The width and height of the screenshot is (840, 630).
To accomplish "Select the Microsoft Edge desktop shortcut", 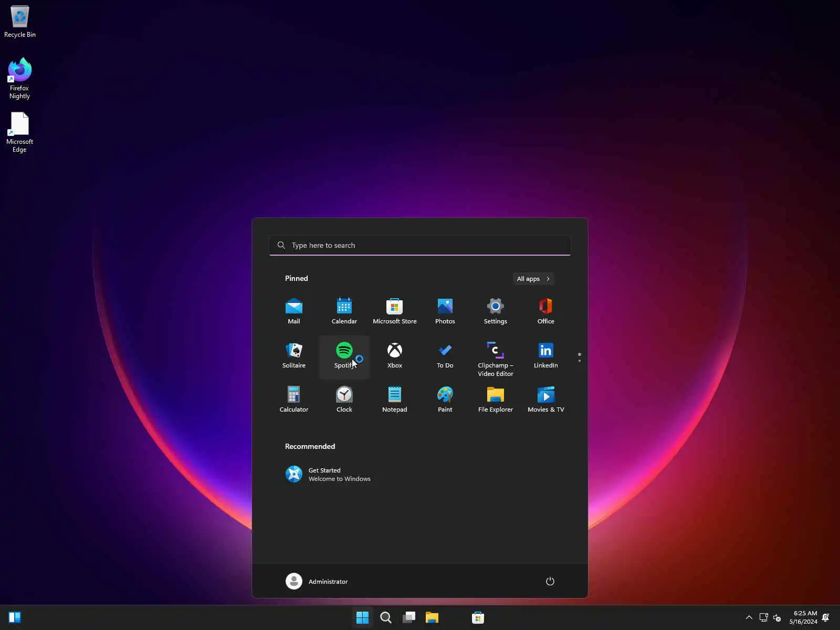I will 20,132.
